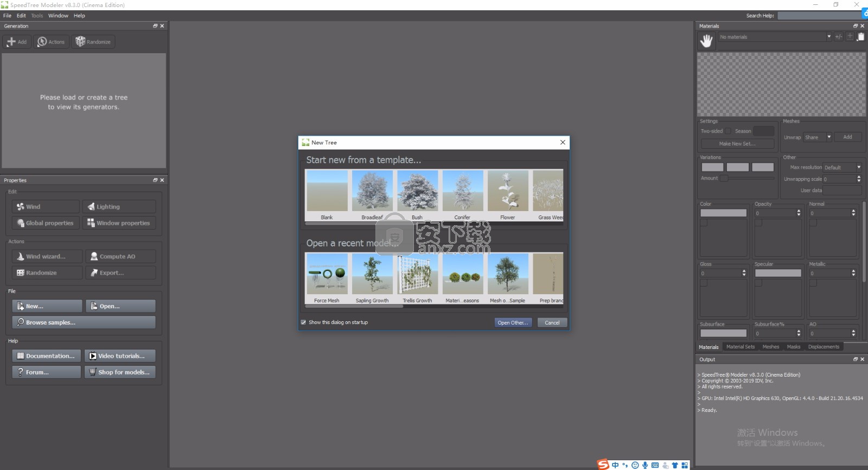Click the add material plus icon

point(850,37)
